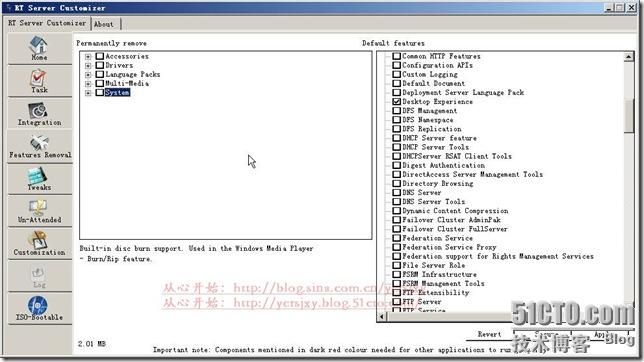Select Failover Cluster FullServer entry
The height and width of the screenshot is (362, 644).
(x=455, y=229)
